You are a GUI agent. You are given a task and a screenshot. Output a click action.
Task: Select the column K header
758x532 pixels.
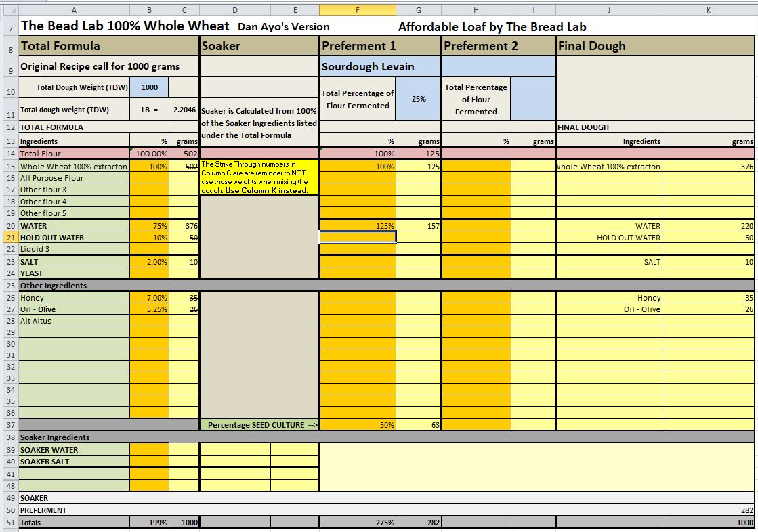click(708, 10)
